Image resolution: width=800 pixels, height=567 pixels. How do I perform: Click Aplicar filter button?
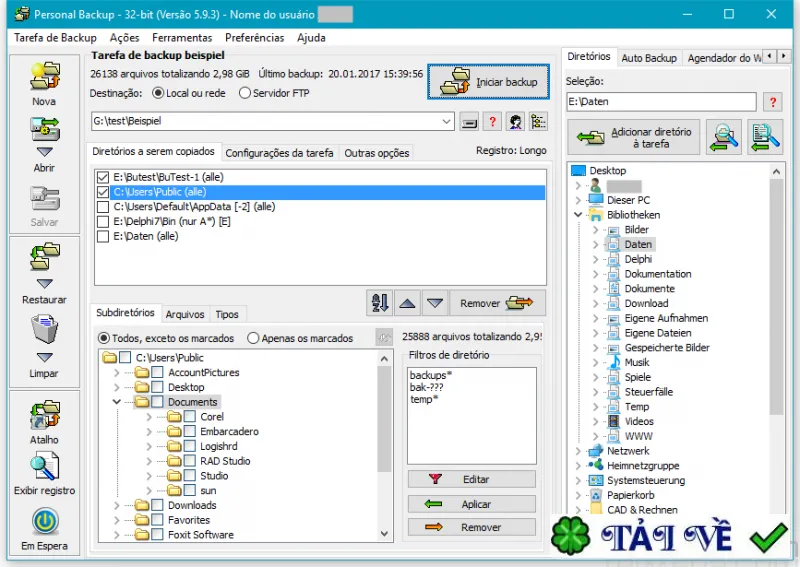click(472, 504)
